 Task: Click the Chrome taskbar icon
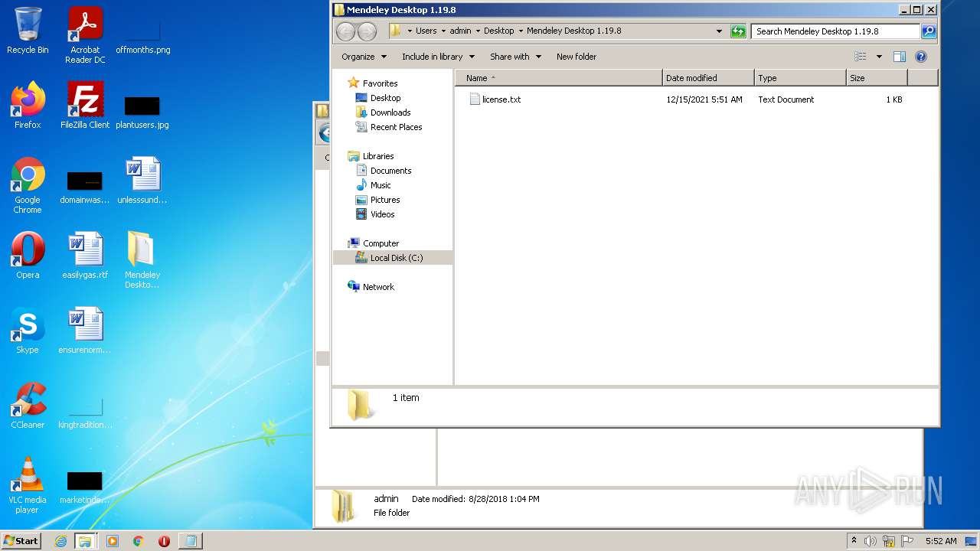point(139,541)
